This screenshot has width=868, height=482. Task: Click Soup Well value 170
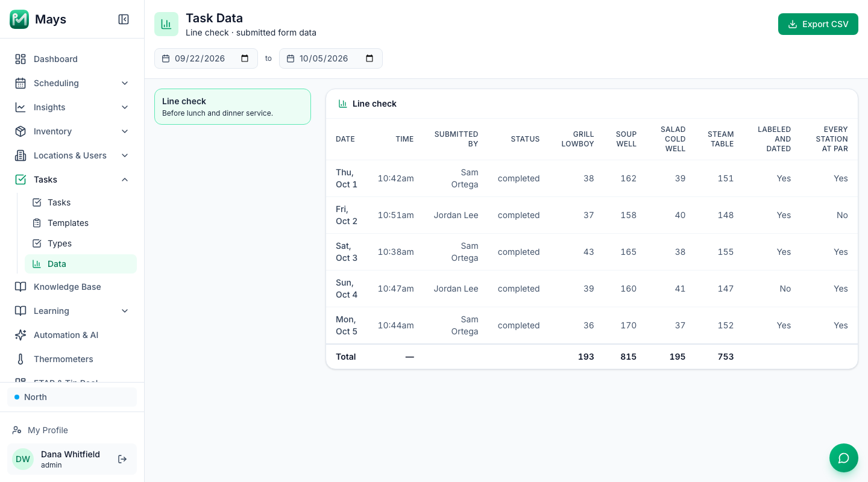tap(628, 325)
